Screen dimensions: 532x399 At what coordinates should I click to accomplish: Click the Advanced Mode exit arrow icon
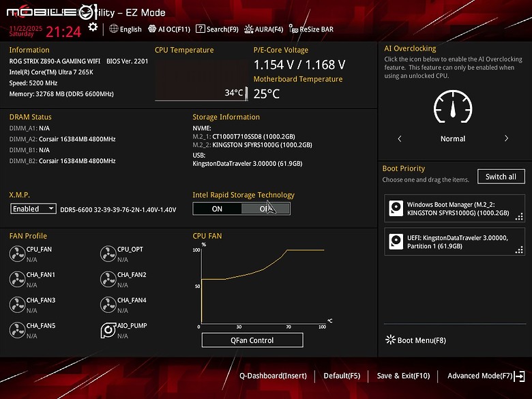tap(520, 376)
